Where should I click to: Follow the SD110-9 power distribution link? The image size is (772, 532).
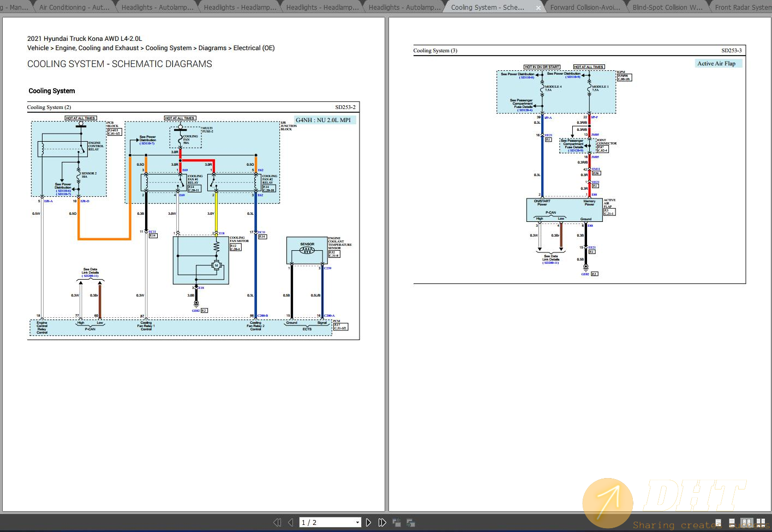tap(573, 77)
